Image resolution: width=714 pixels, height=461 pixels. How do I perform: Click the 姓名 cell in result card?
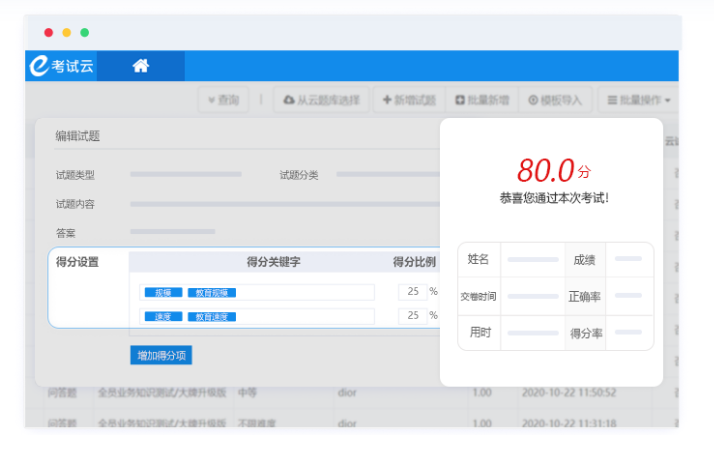coord(479,259)
